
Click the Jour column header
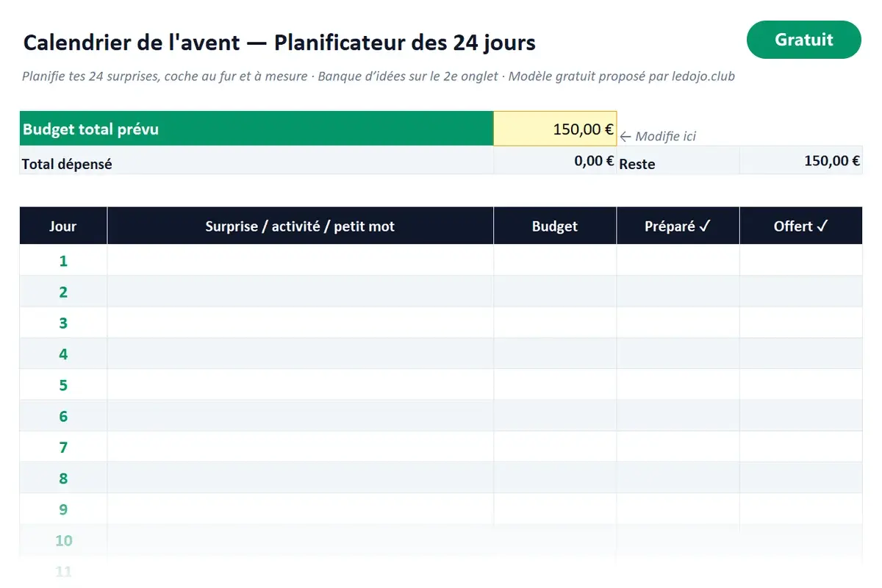[63, 226]
